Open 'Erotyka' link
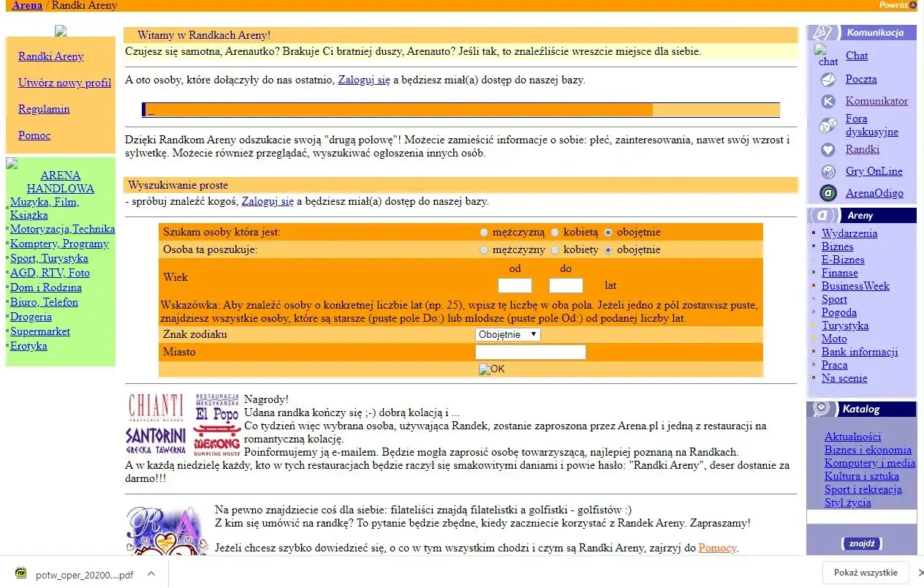The image size is (924, 588). [29, 346]
